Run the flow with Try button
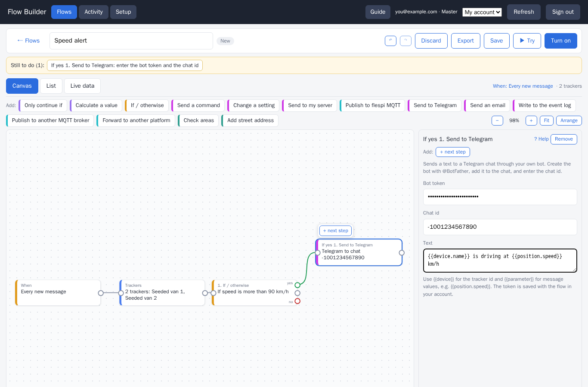 tap(527, 41)
